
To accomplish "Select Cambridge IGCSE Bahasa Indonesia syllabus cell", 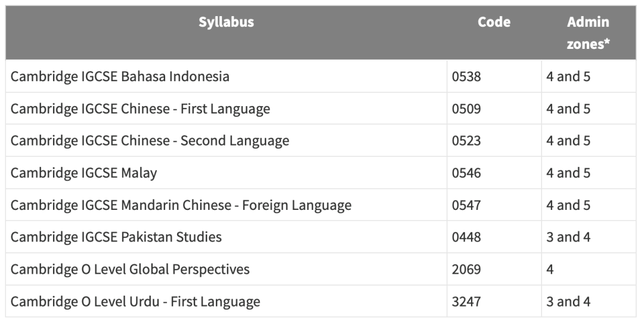I will pyautogui.click(x=120, y=77).
